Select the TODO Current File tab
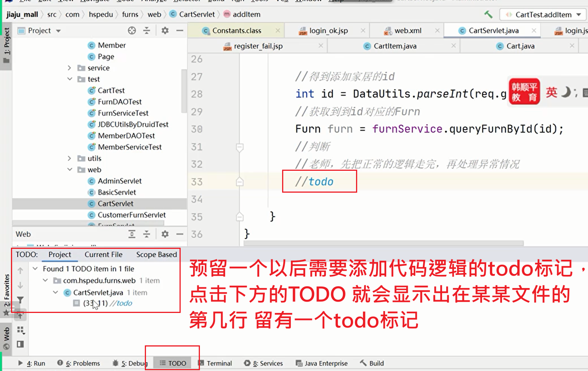588x371 pixels. click(103, 254)
